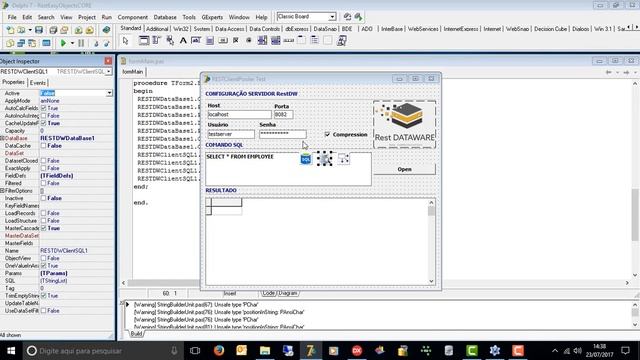Click the formMain editor file tab

pos(133,72)
